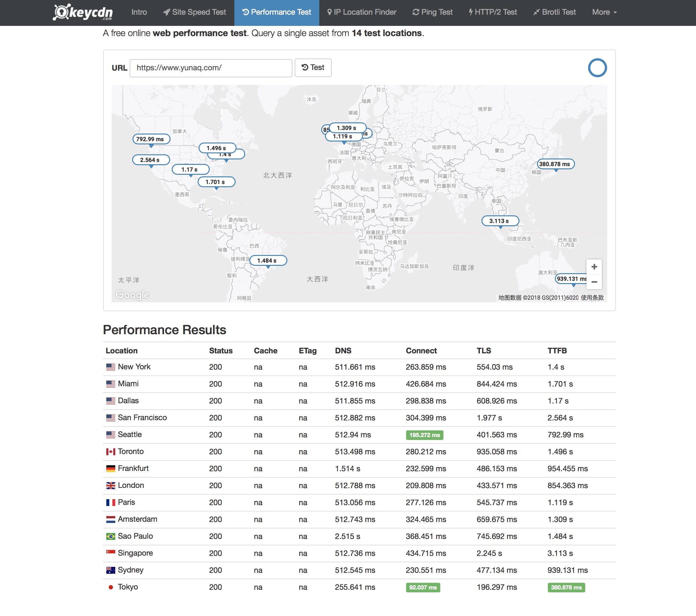Click the Sao Paulo 1.484 s marker
This screenshot has width=696, height=616.
pos(268,260)
